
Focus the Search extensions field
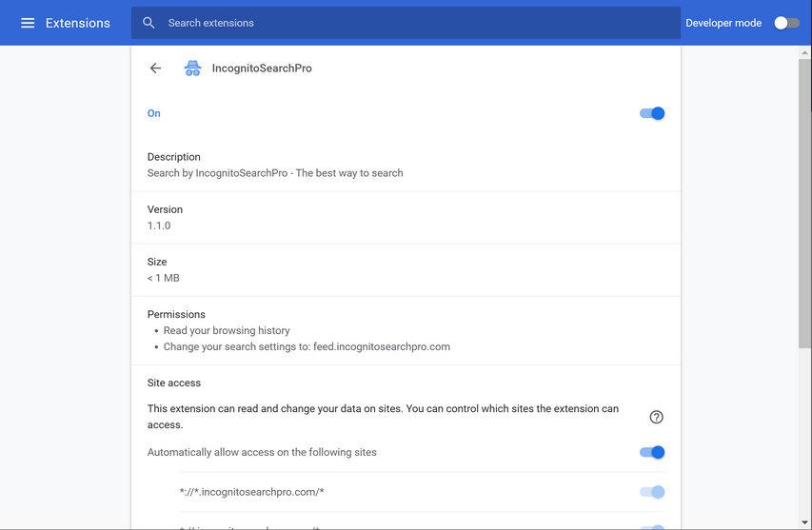point(406,23)
